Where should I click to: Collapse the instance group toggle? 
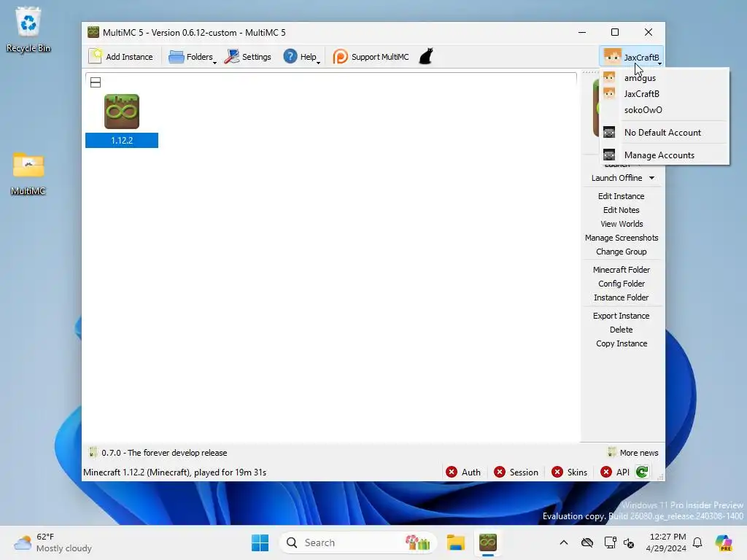click(x=96, y=82)
